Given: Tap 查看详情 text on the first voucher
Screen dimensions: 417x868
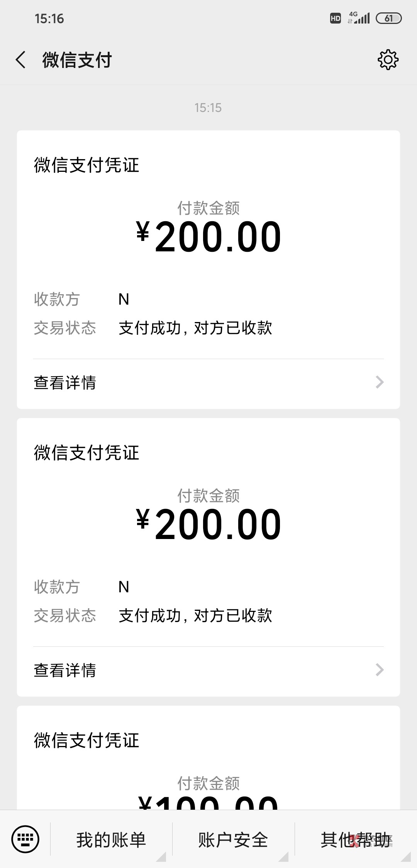Looking at the screenshot, I should 65,383.
